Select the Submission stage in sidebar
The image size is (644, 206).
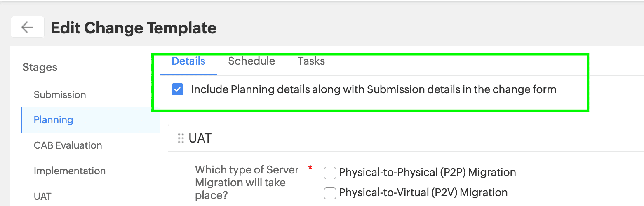[60, 95]
